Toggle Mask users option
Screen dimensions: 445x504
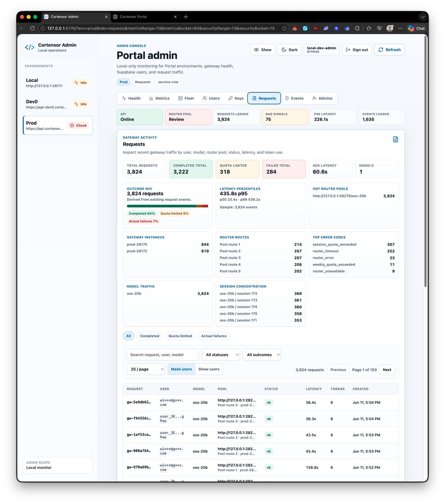click(181, 369)
